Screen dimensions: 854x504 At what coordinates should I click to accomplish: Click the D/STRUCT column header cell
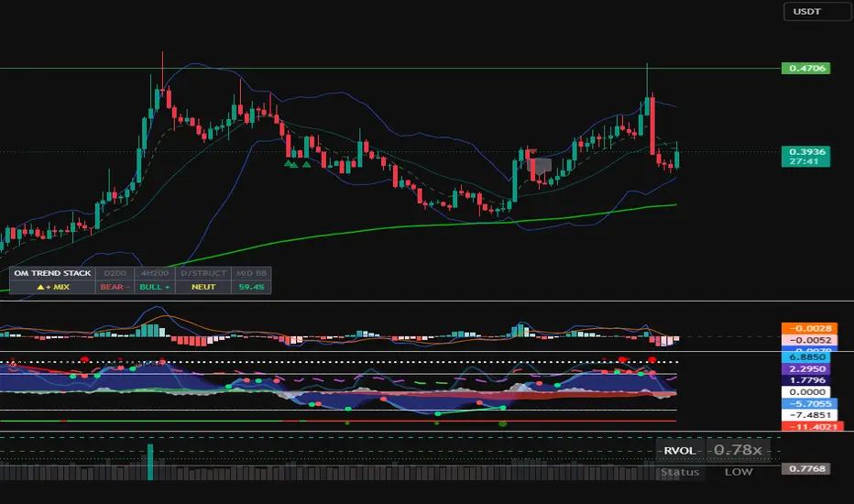click(x=203, y=273)
